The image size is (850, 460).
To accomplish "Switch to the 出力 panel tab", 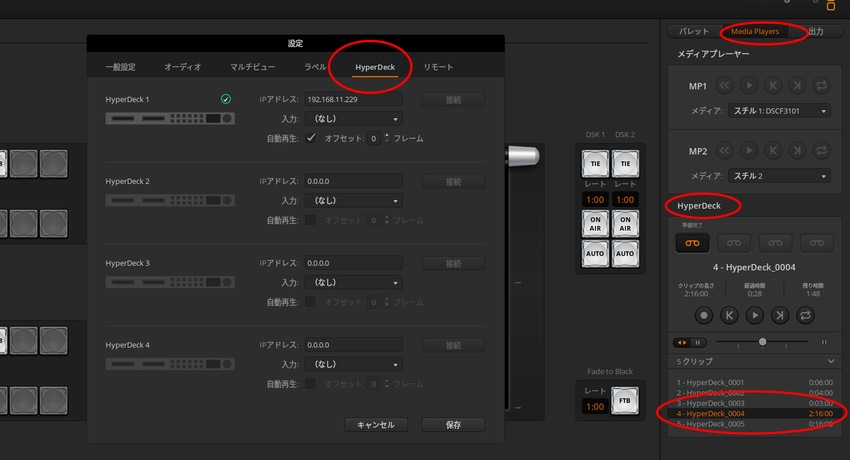I will pyautogui.click(x=816, y=31).
